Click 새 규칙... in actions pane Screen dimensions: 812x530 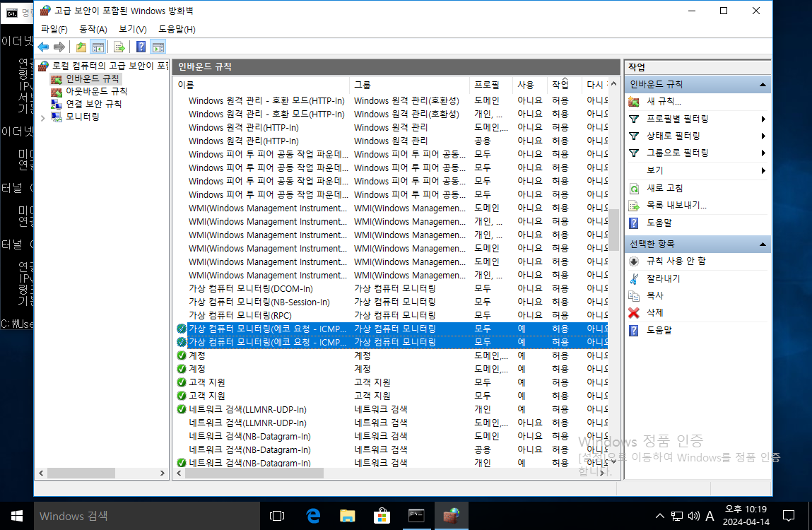pos(664,102)
